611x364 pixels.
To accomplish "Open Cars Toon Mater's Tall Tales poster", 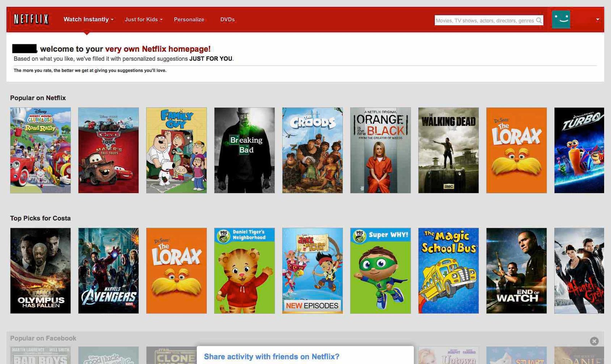I will (108, 150).
